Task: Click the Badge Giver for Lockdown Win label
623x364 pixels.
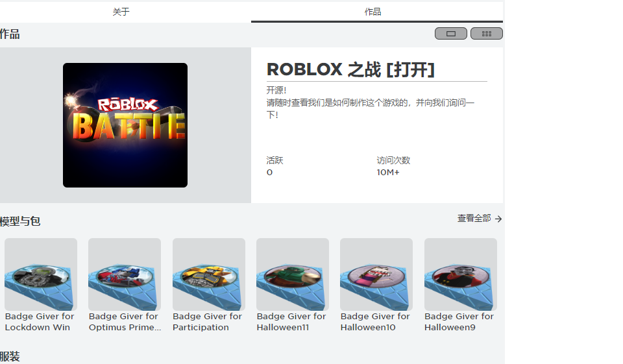Action: click(40, 322)
